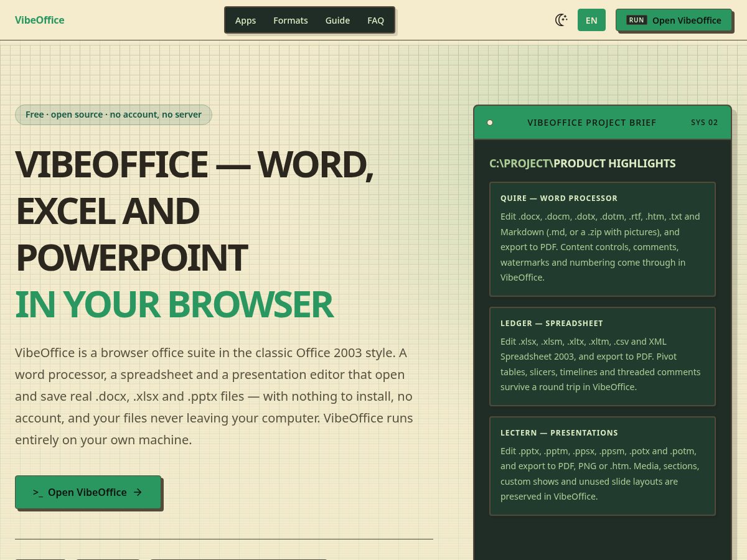The width and height of the screenshot is (747, 560).
Task: Click the paragraph starting 'VibeOffice is a browser'
Action: coord(214,396)
